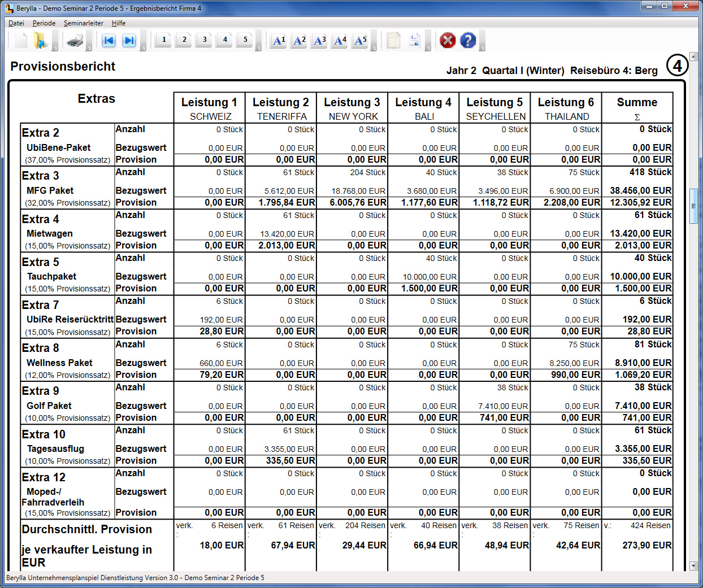Click the A4 report toolbar icon
This screenshot has width=703, height=588.
pos(340,41)
